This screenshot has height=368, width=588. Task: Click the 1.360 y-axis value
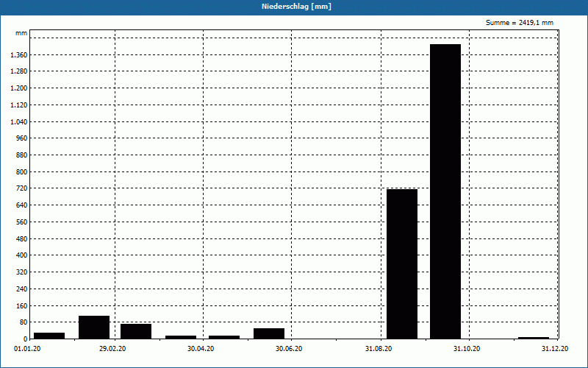(20, 54)
